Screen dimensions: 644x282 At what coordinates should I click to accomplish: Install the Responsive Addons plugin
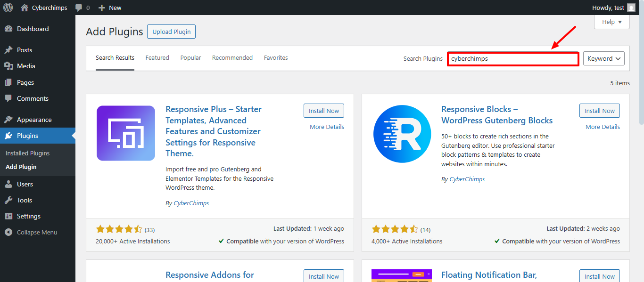tap(324, 276)
